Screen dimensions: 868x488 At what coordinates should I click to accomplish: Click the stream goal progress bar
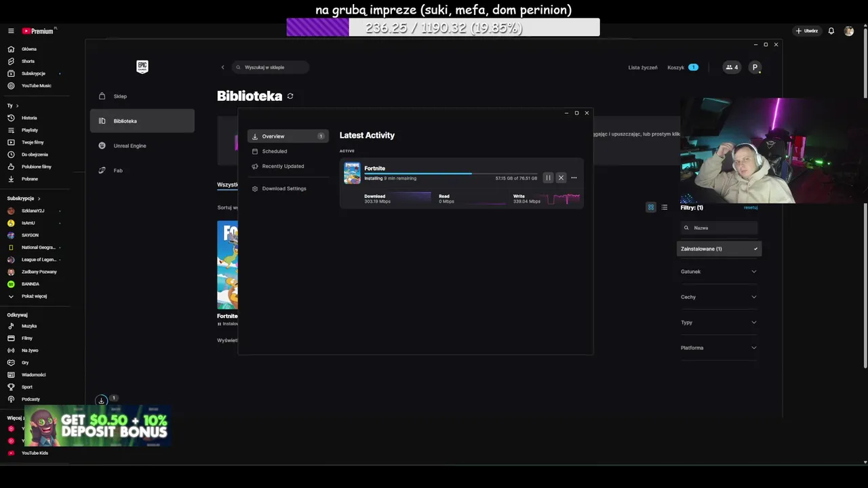pyautogui.click(x=443, y=28)
